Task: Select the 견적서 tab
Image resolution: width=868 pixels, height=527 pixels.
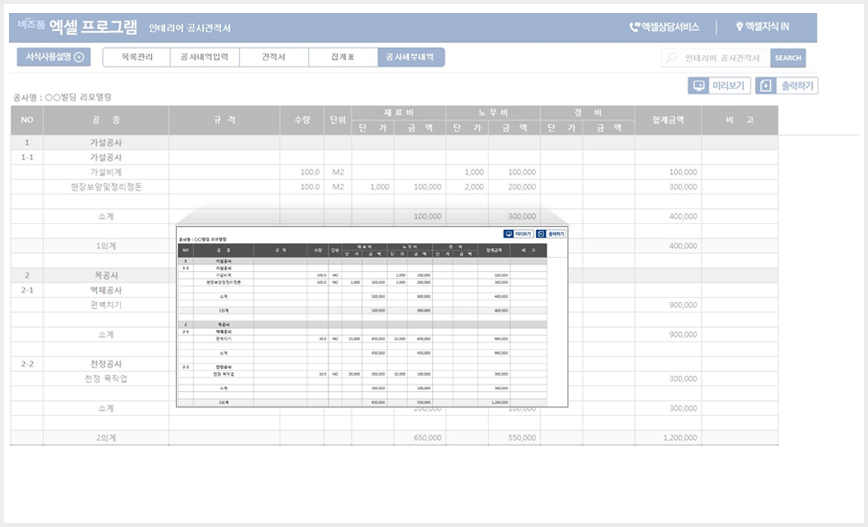Action: pos(274,57)
